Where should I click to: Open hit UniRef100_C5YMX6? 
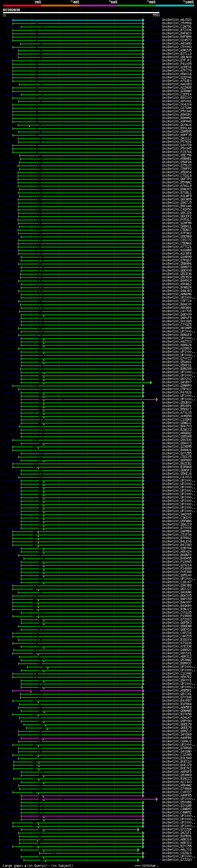click(177, 23)
